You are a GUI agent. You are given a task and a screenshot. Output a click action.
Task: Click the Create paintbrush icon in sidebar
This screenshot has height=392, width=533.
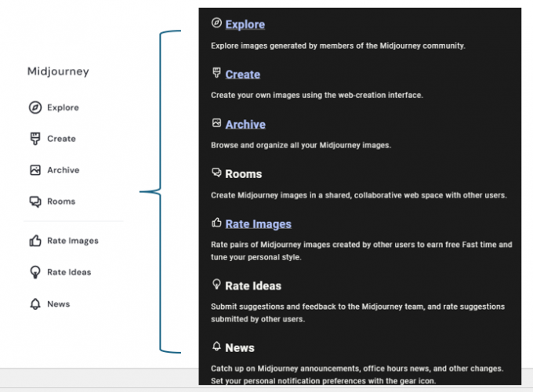pos(35,139)
